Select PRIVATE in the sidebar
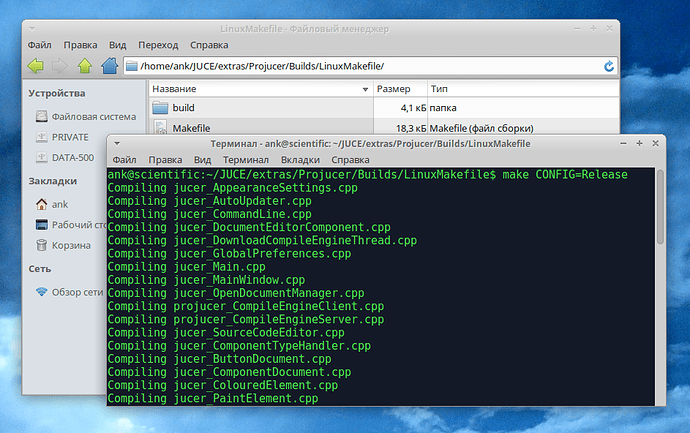 (70, 137)
